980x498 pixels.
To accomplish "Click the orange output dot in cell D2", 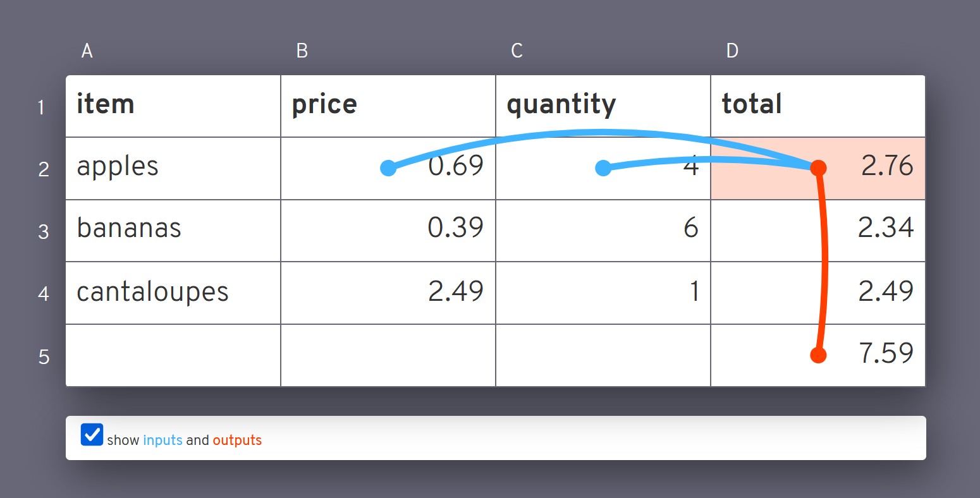I will (x=818, y=168).
